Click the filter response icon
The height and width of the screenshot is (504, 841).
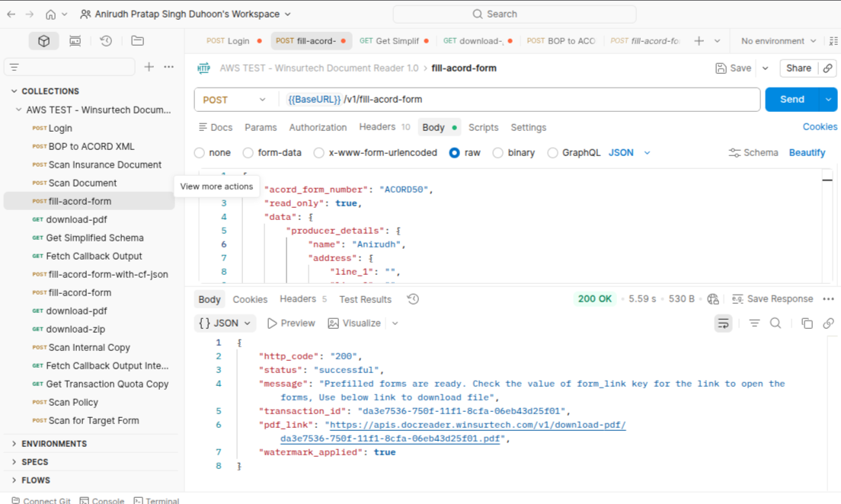[755, 324]
